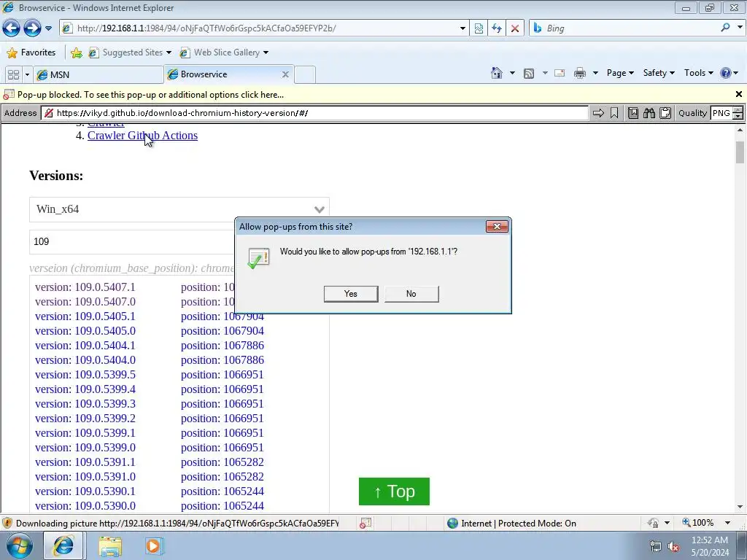747x560 pixels.
Task: Decrease Quality with the down stepper arrow
Action: (x=738, y=116)
